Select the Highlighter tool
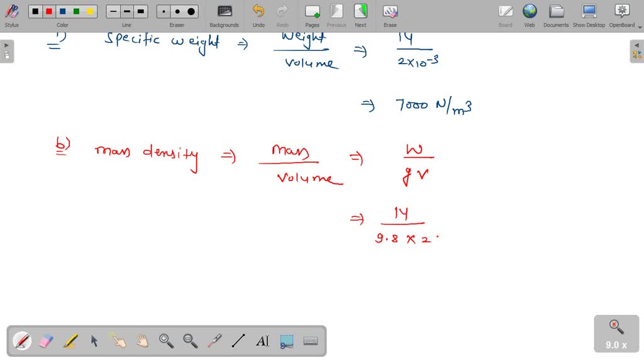The height and width of the screenshot is (362, 644). pos(69,341)
